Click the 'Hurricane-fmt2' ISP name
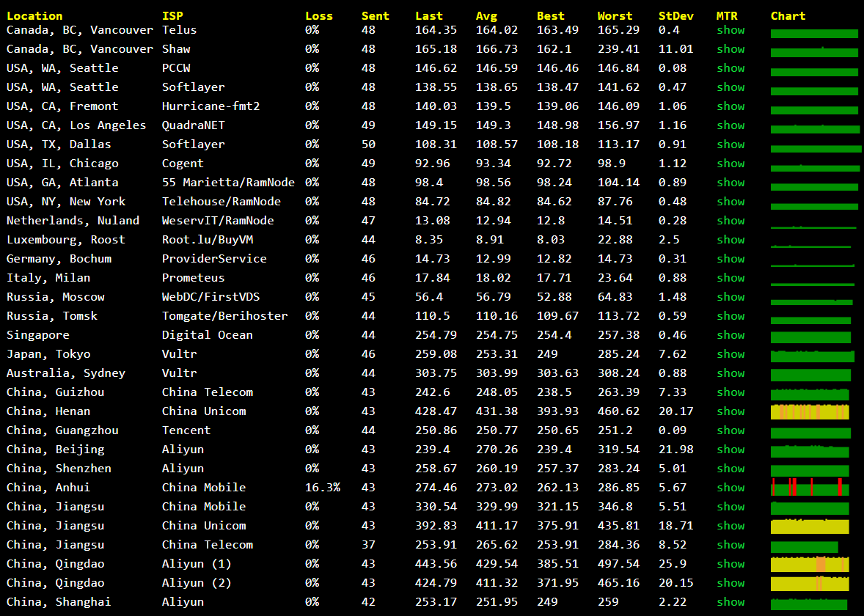The image size is (864, 616). coord(211,106)
